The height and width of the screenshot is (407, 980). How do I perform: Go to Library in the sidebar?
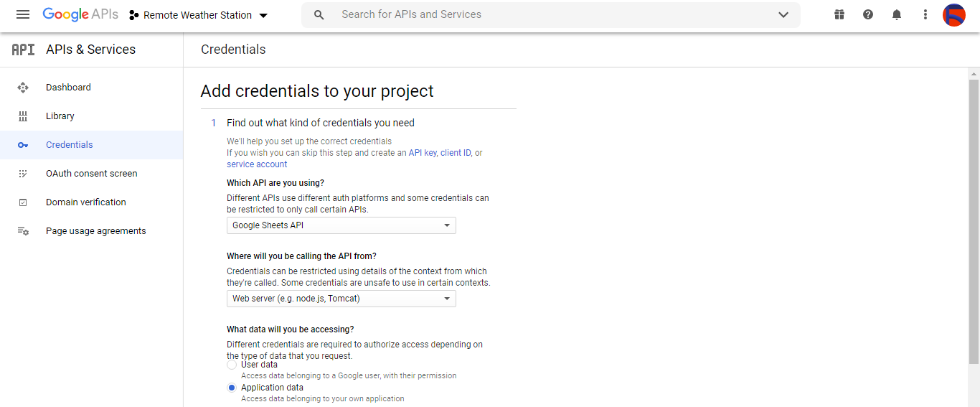click(x=60, y=116)
